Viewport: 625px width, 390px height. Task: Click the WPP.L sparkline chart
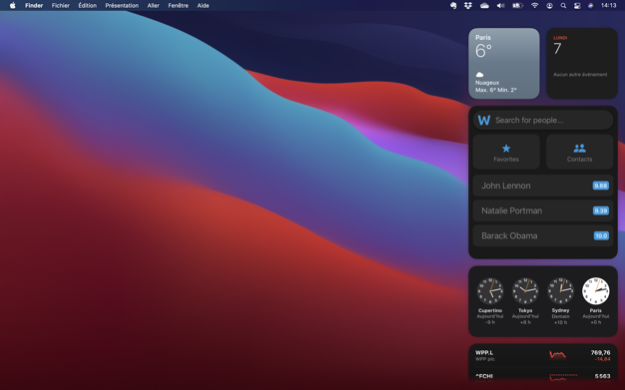click(558, 355)
